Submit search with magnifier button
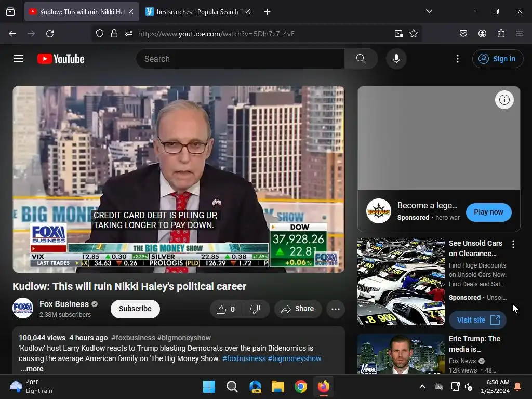The height and width of the screenshot is (399, 532). coord(361,59)
